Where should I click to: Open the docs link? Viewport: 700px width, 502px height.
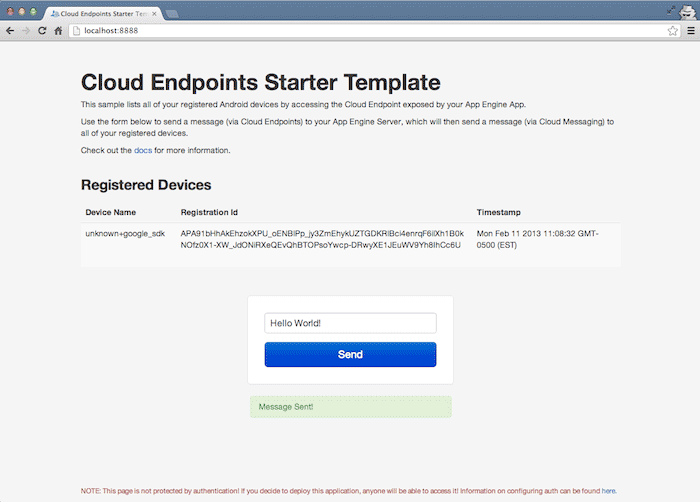[x=142, y=150]
